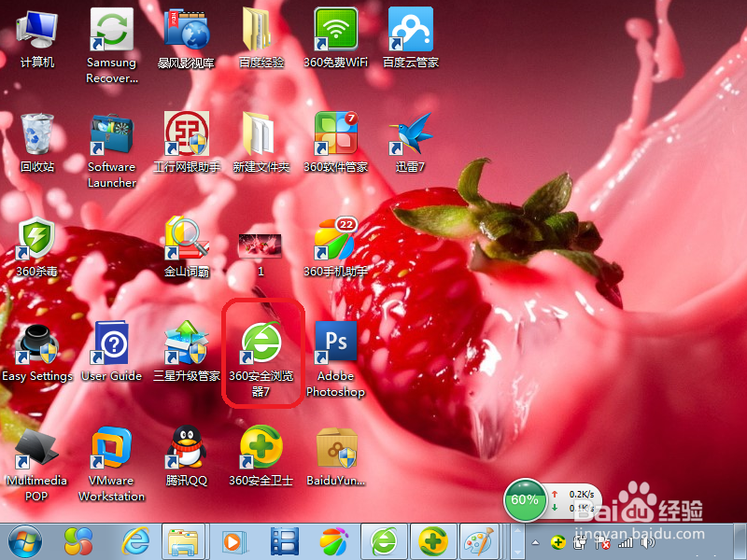Image resolution: width=747 pixels, height=560 pixels.
Task: Click taskbar toolbar scroll down arrow
Action: (517, 553)
